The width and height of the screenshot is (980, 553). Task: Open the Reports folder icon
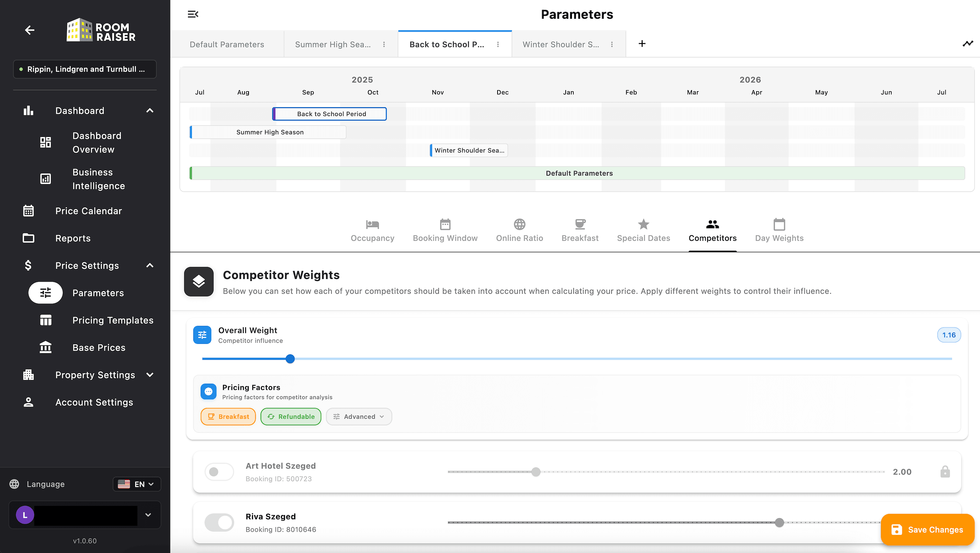[28, 238]
